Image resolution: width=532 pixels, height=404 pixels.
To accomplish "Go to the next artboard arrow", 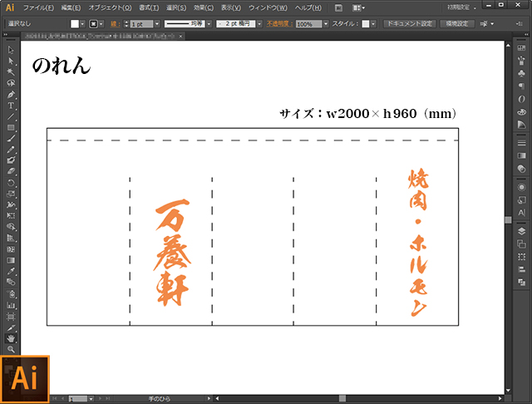I will tap(100, 398).
